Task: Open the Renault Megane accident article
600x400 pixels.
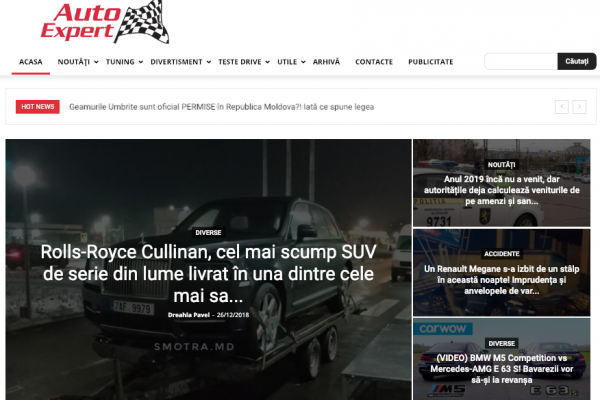Action: pos(501,282)
